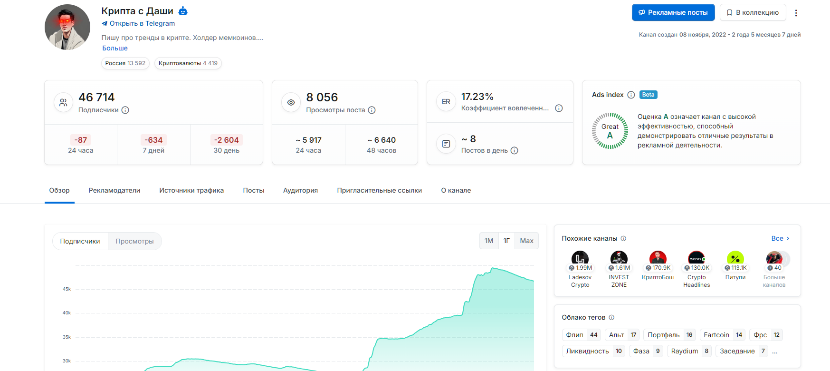The width and height of the screenshot is (830, 371).
Task: Show info tooltip for Просмотры поста
Action: [x=372, y=110]
